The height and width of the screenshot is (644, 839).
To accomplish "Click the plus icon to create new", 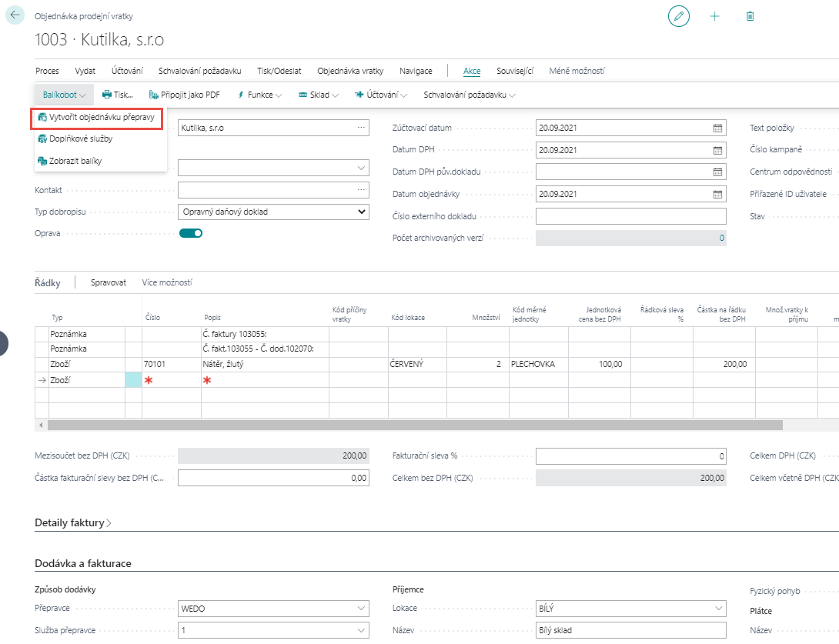I will point(714,16).
